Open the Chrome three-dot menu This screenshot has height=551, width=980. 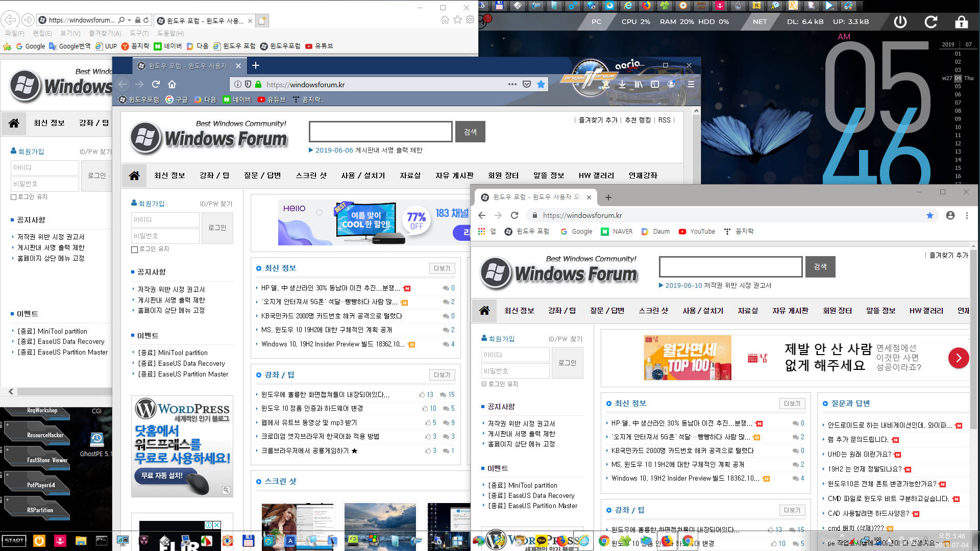click(x=967, y=215)
